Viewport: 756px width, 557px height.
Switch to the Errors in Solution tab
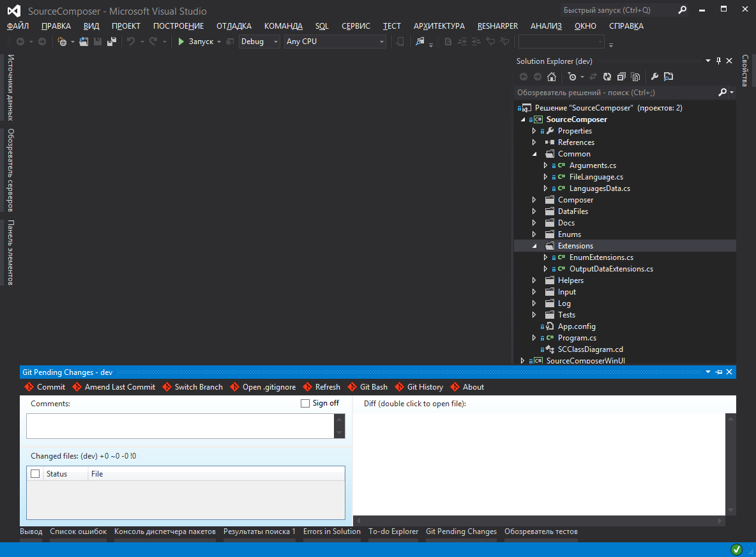pyautogui.click(x=331, y=531)
